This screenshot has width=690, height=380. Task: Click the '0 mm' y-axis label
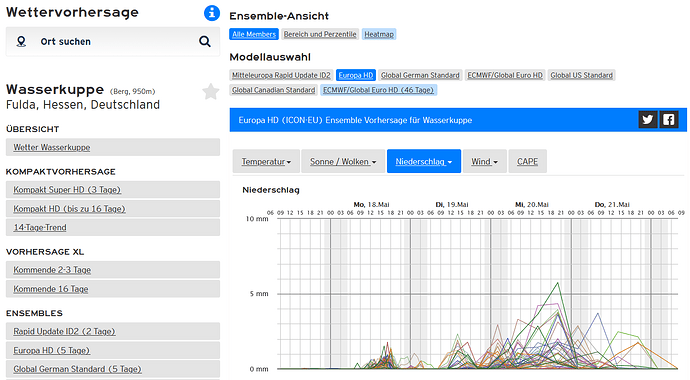259,369
